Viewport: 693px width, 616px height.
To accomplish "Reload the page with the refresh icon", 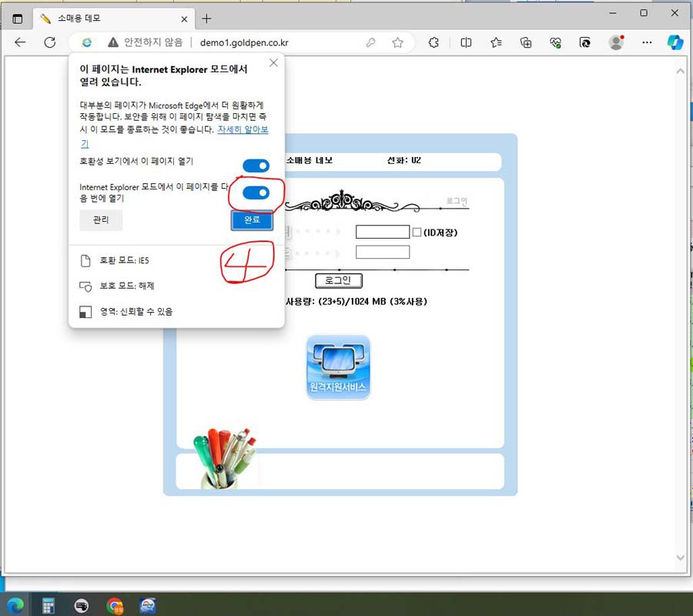I will point(50,42).
